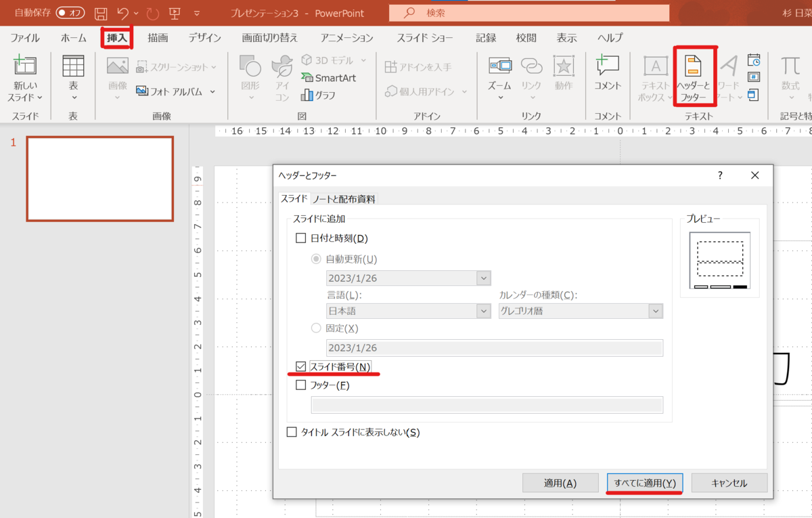Open the ファイル menu tab
This screenshot has width=812, height=518.
pos(25,38)
